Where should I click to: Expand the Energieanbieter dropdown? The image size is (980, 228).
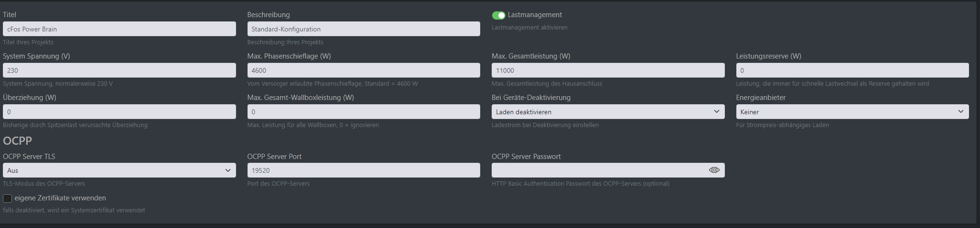tap(852, 112)
